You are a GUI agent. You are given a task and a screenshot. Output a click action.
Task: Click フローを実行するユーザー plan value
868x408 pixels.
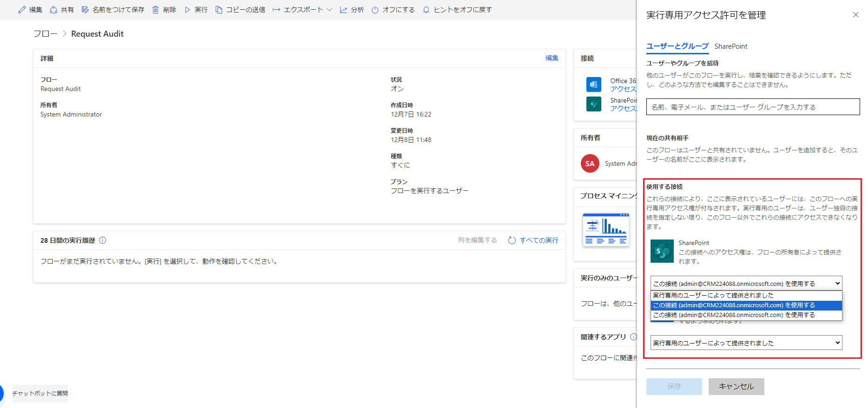point(429,191)
